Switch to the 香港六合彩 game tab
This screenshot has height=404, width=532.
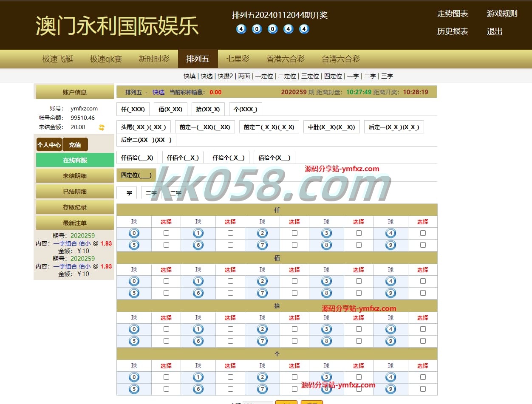(286, 59)
